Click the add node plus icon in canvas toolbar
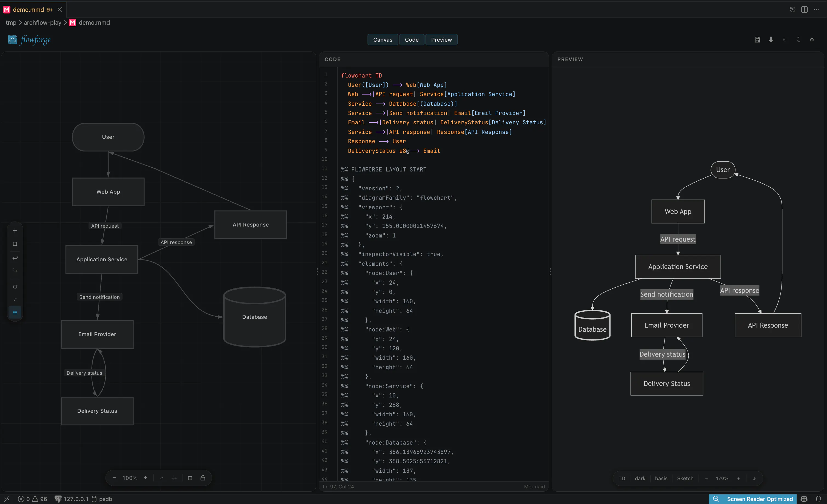 (15, 231)
